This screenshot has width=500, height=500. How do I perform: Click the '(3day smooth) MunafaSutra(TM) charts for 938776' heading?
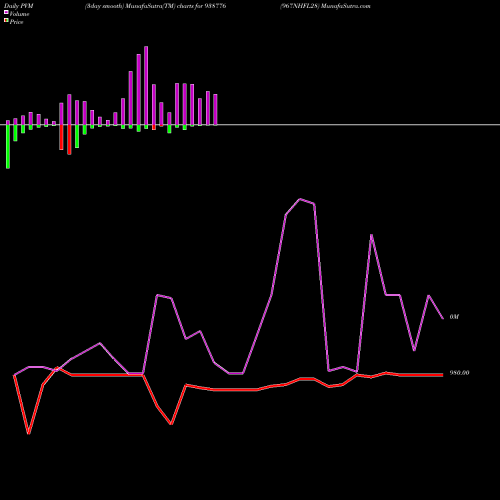(x=155, y=6)
